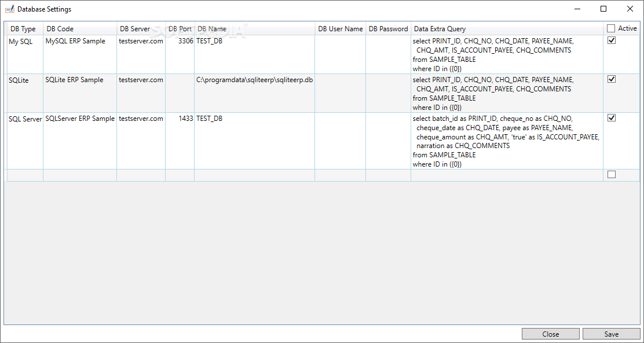Click TEST_DB name in the My SQL row
This screenshot has width=644, height=343.
(x=210, y=41)
